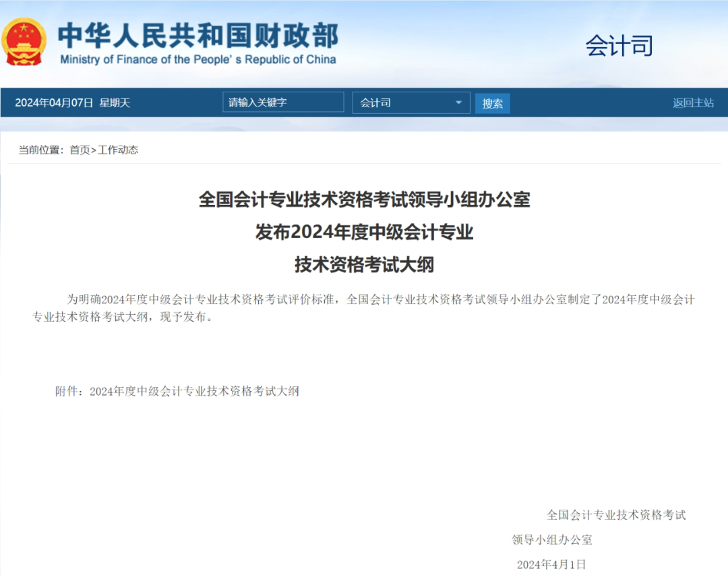Focus the 请输入关键字 search field

point(283,102)
